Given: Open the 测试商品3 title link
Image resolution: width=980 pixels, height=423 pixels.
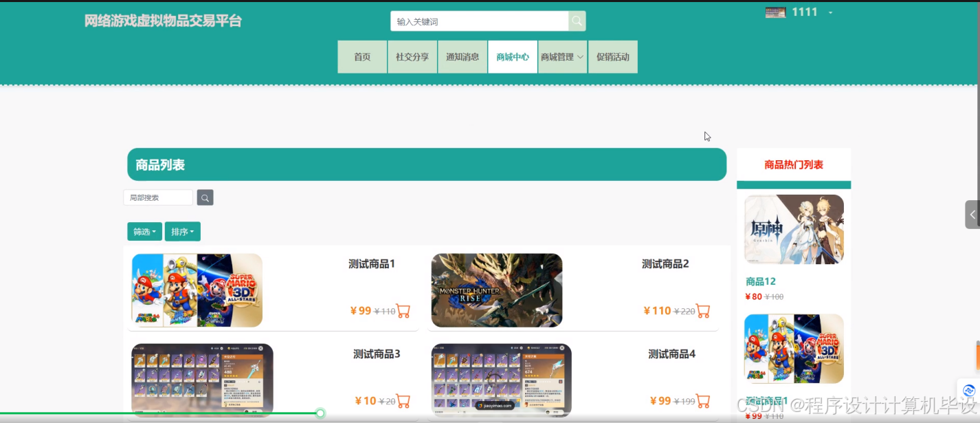Looking at the screenshot, I should point(377,354).
